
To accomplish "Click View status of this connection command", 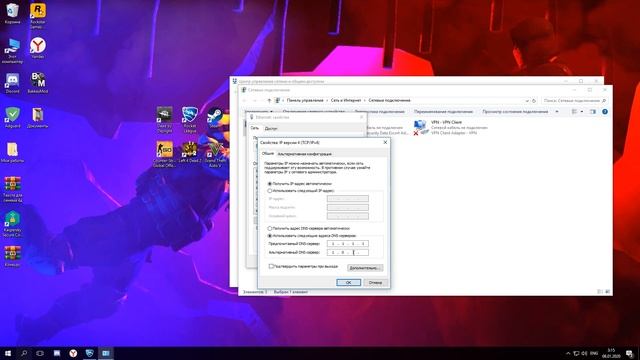I will (x=515, y=111).
